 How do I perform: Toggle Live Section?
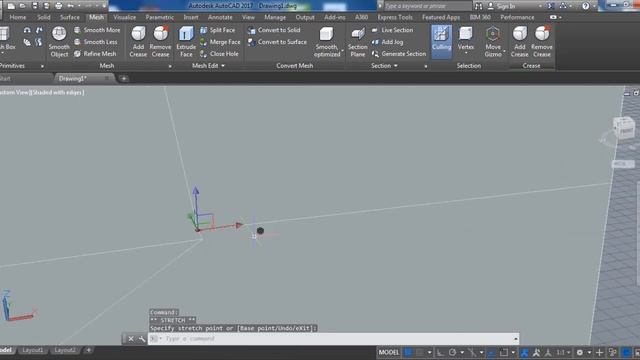(392, 30)
